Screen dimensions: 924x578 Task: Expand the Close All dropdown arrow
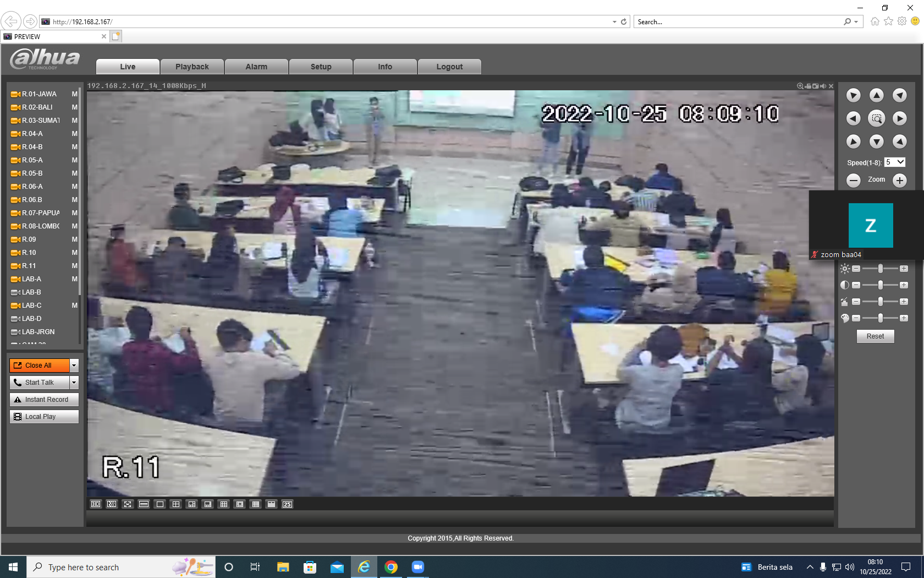click(74, 366)
